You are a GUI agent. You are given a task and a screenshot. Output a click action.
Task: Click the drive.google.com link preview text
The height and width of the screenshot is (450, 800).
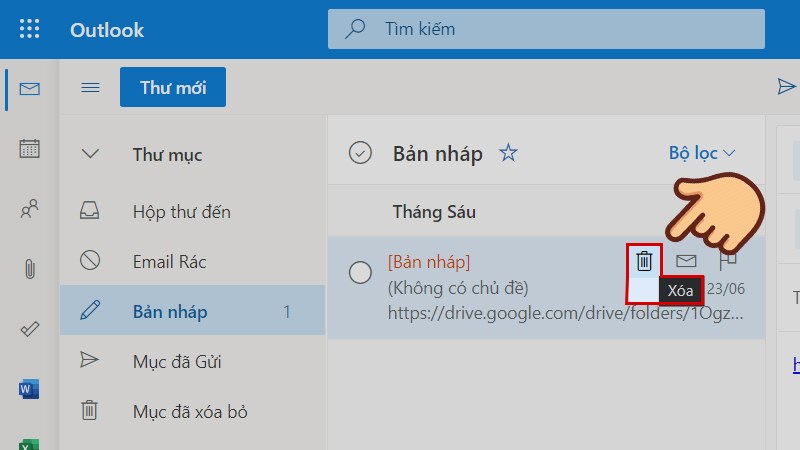pyautogui.click(x=565, y=313)
